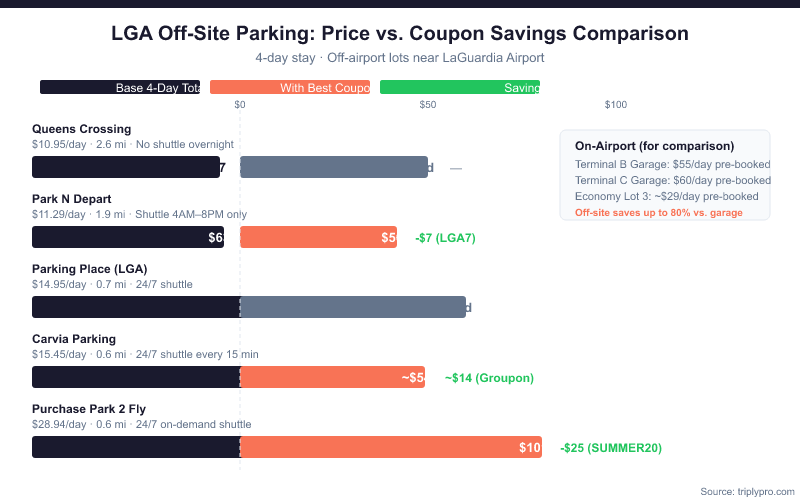
Task: Click the Off-site saves up to 80% note
Action: tap(660, 212)
